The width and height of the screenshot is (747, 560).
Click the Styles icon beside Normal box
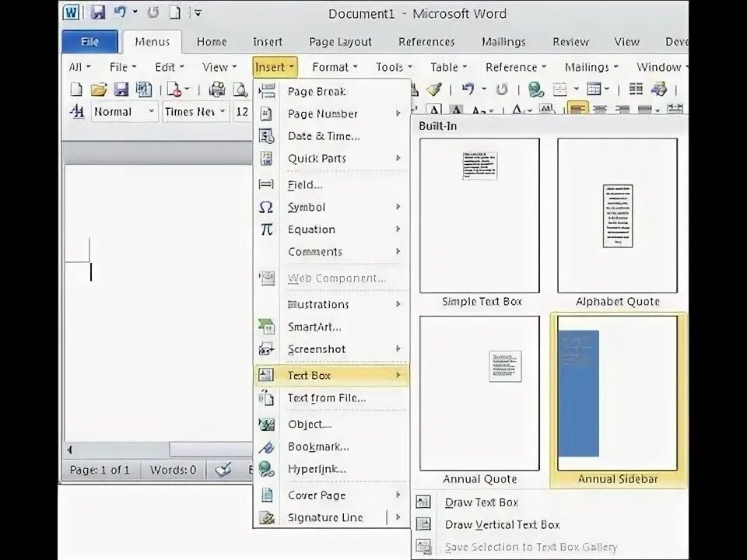(77, 112)
